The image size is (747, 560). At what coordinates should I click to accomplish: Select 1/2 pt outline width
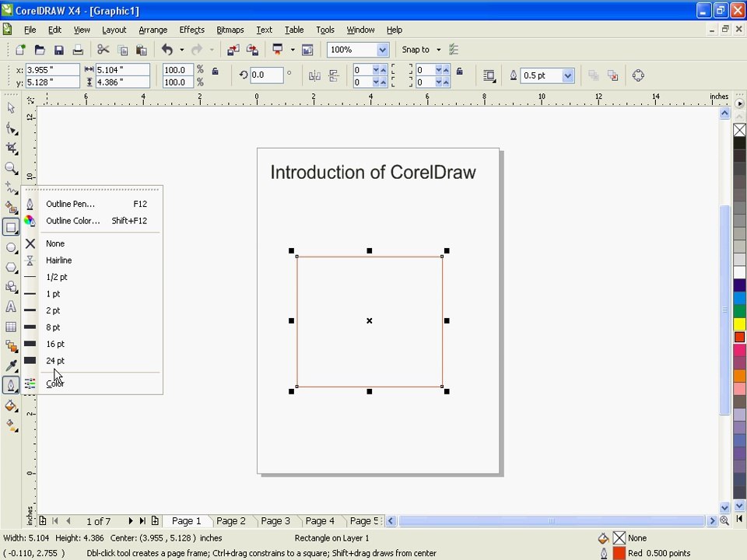tap(93, 277)
